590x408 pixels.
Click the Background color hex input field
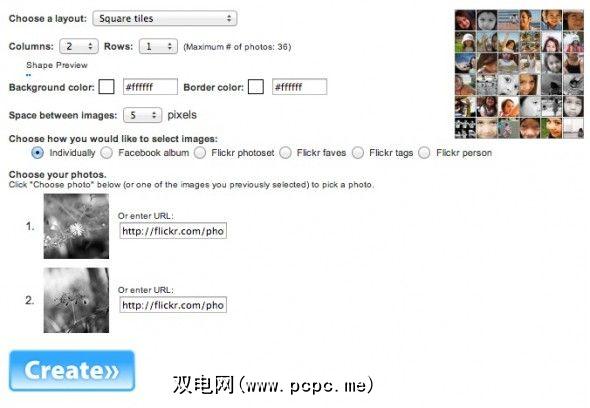[150, 87]
